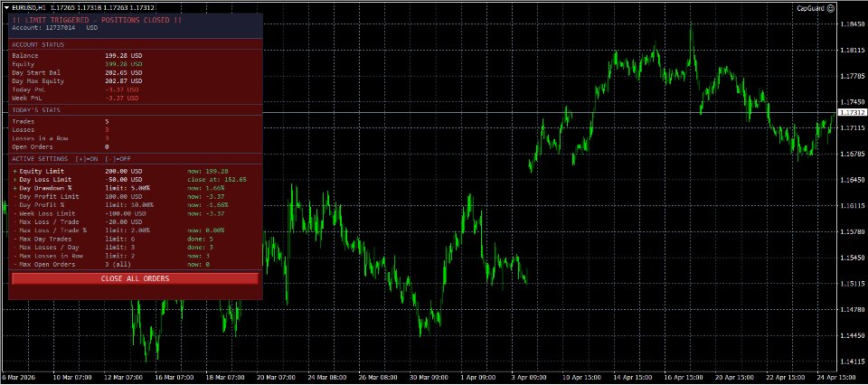Click the ACTIVE SETTINGS section heading
The height and width of the screenshot is (385, 868).
40,159
